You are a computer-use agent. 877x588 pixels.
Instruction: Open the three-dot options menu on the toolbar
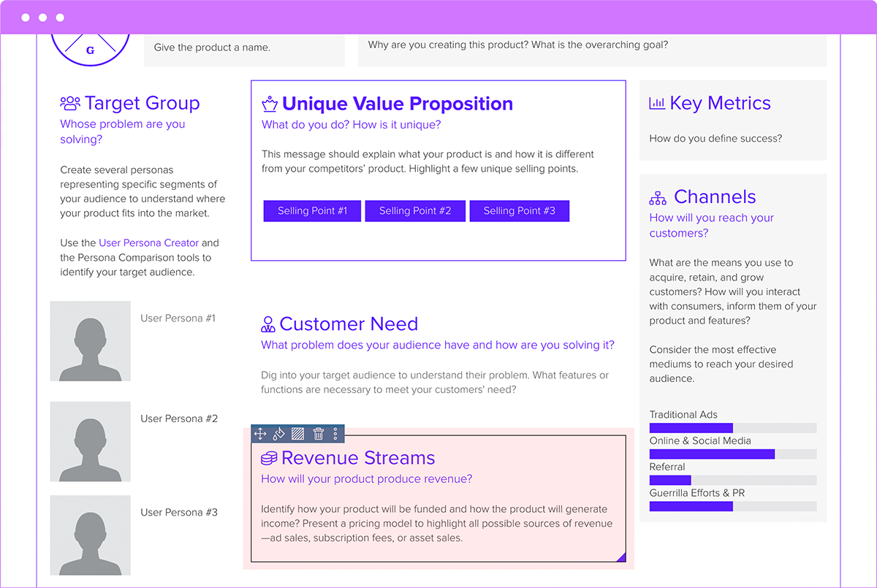click(335, 433)
